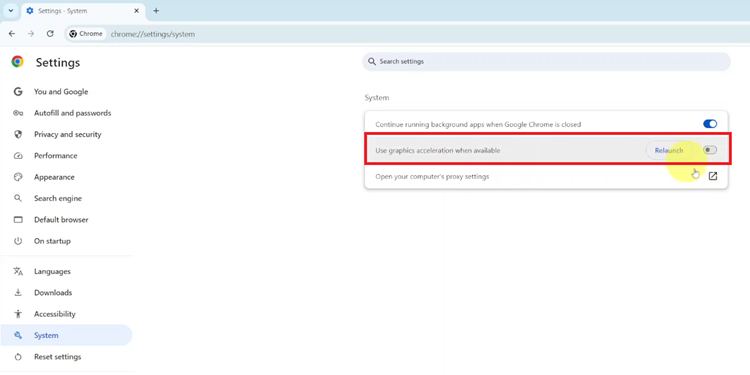The image size is (750, 375).
Task: Open a new tab with the plus icon
Action: pos(156,11)
